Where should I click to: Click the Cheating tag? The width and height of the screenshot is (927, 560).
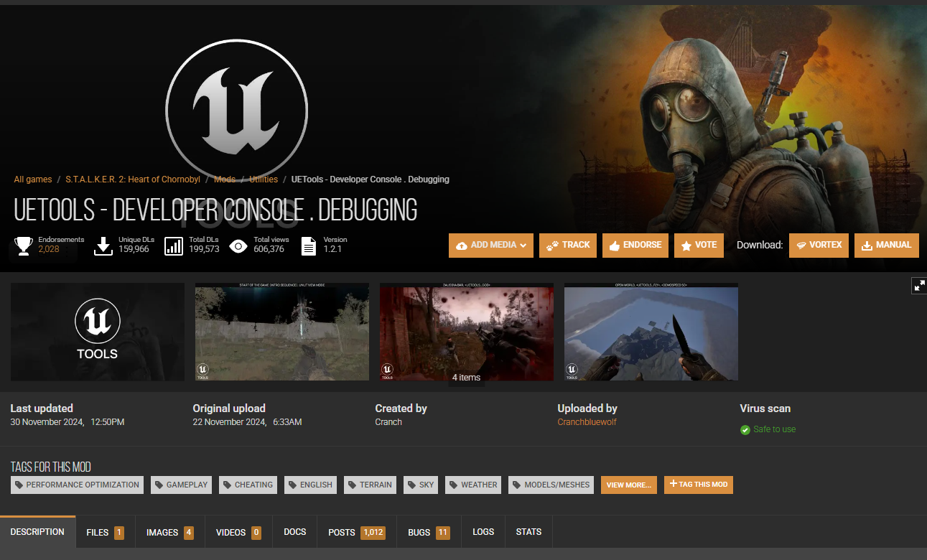(248, 485)
